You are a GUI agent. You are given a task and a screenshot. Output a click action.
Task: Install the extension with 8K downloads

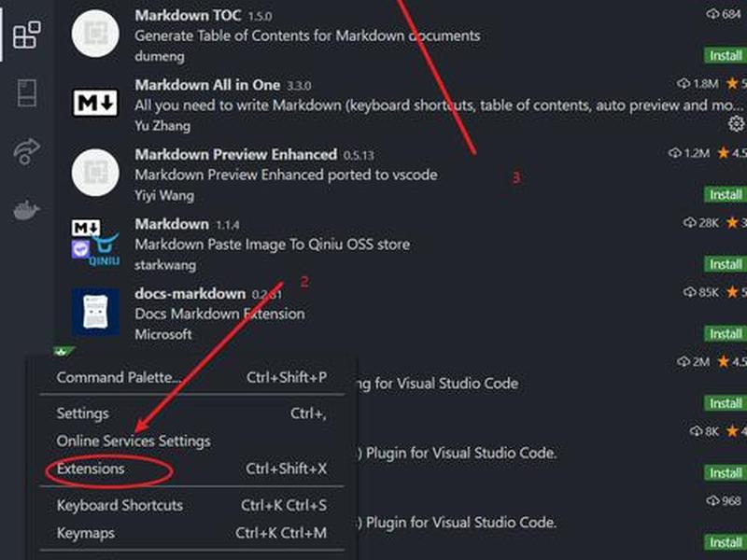pyautogui.click(x=726, y=473)
